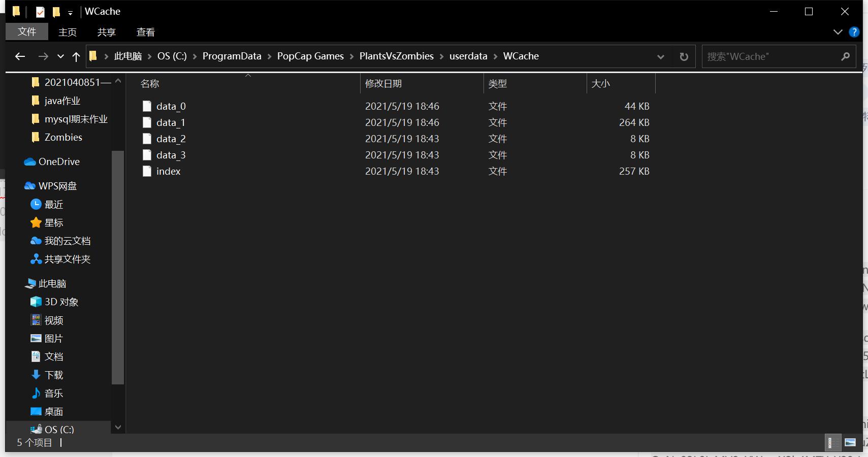
Task: Expand the chevron after ProgramData breadcrumb
Action: click(269, 56)
